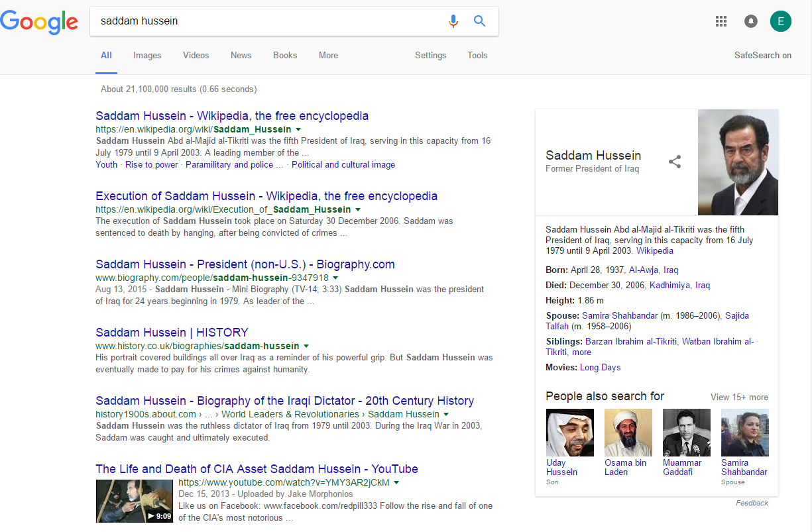The width and height of the screenshot is (812, 532).
Task: Click the Height: 1.86 m fact
Action: 575,301
